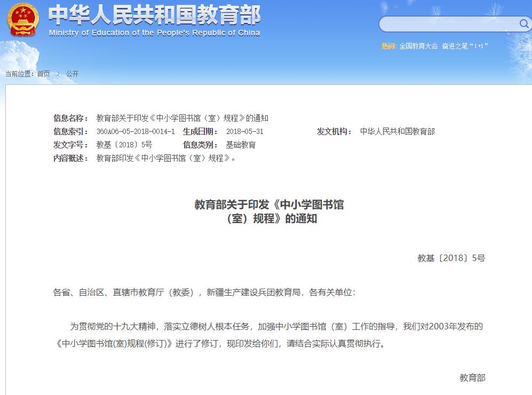532x395 pixels.
Task: Click the 发文机构 field label
Action: [x=334, y=131]
